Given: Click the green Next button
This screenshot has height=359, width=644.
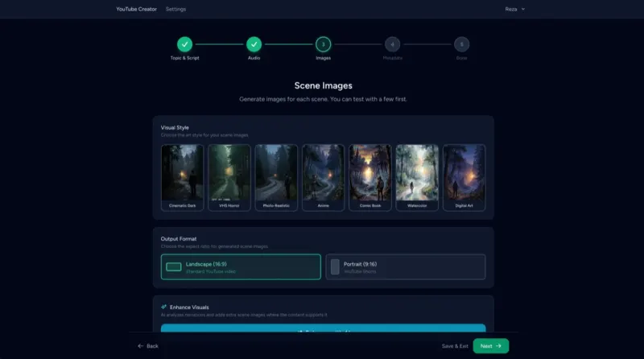Looking at the screenshot, I should click(x=491, y=346).
